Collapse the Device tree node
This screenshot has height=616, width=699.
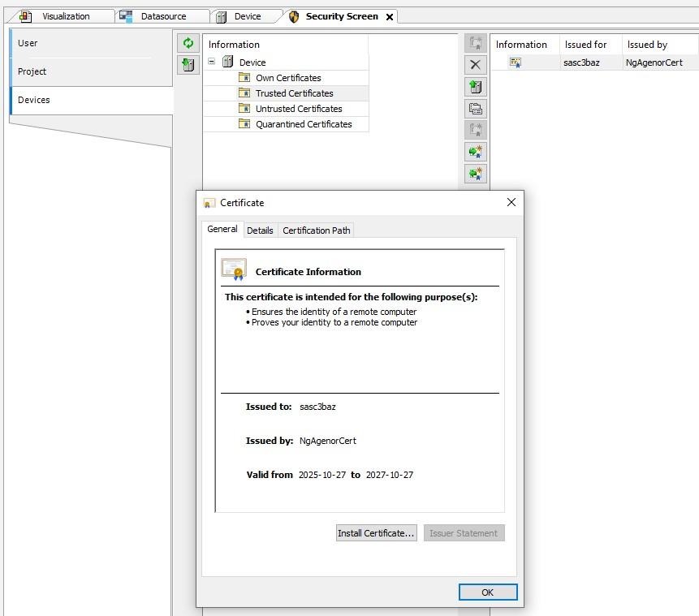212,62
